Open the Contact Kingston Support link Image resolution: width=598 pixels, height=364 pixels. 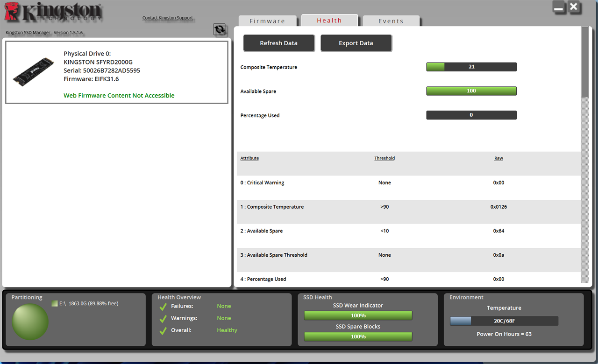pos(168,18)
